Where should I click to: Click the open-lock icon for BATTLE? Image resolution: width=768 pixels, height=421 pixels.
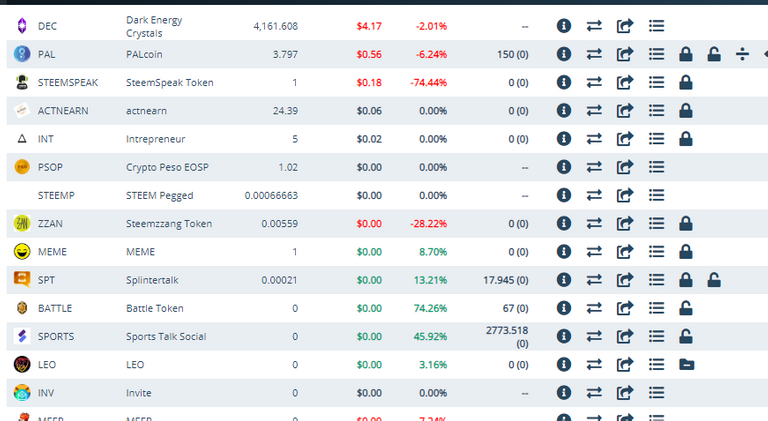pyautogui.click(x=686, y=308)
